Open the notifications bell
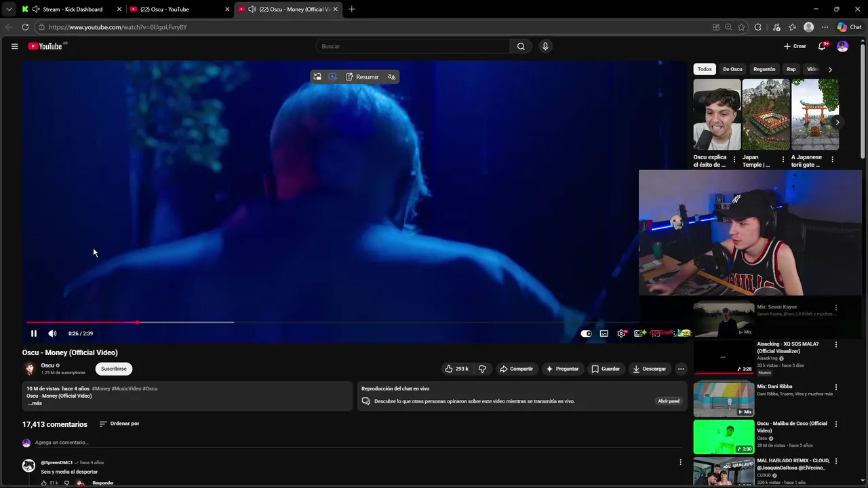The image size is (868, 488). pyautogui.click(x=822, y=46)
